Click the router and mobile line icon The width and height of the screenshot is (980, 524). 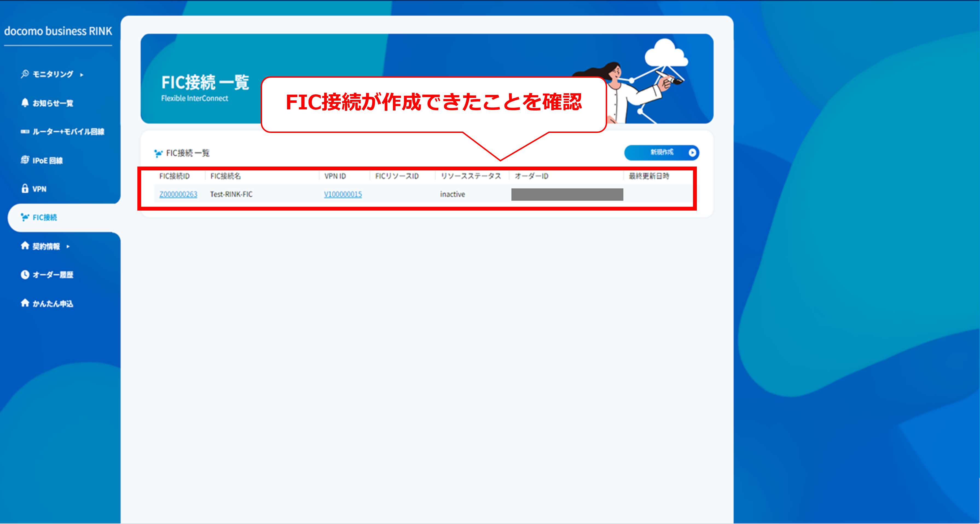tap(25, 132)
